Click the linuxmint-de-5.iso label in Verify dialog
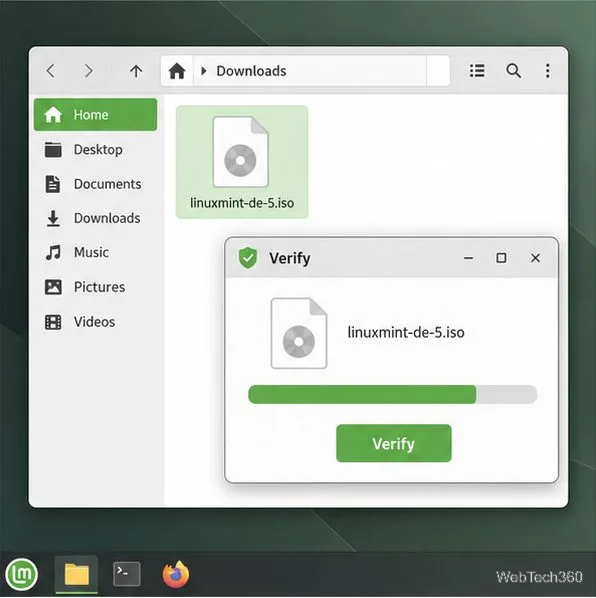 [406, 333]
